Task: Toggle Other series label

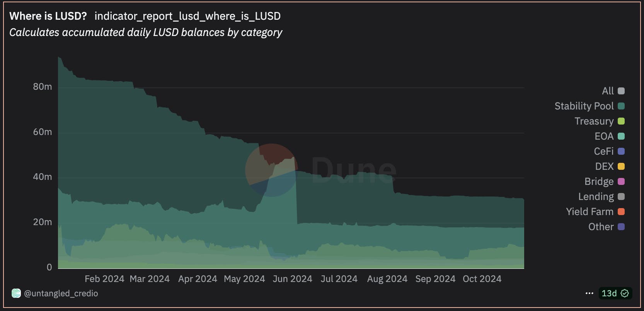Action: 601,227
